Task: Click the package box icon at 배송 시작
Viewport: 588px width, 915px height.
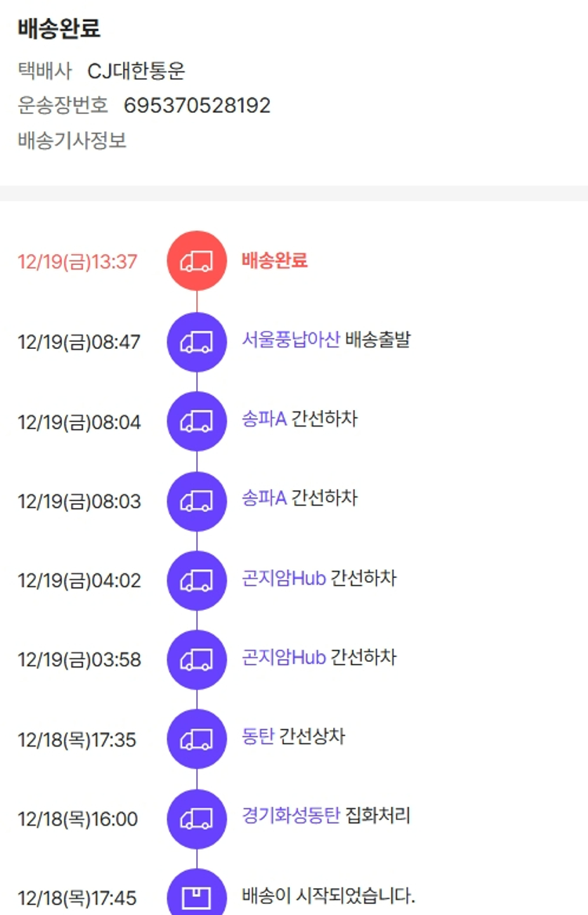Action: coord(197,896)
